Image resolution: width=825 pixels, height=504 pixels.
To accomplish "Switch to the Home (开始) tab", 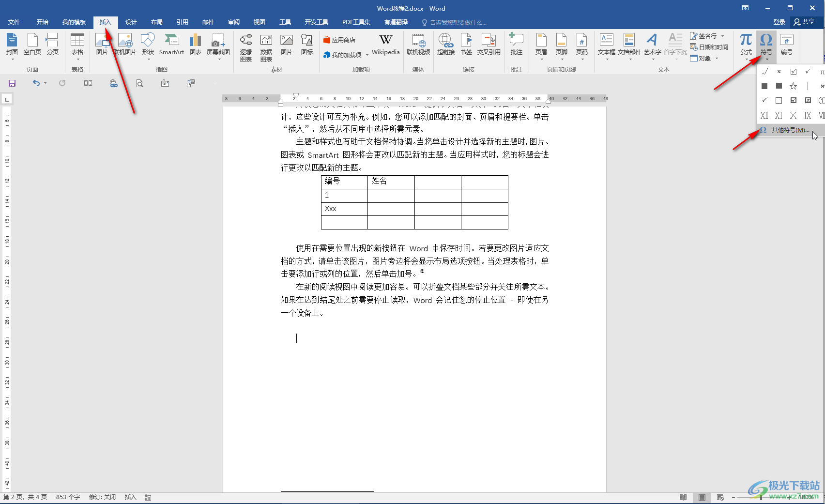I will (x=42, y=22).
